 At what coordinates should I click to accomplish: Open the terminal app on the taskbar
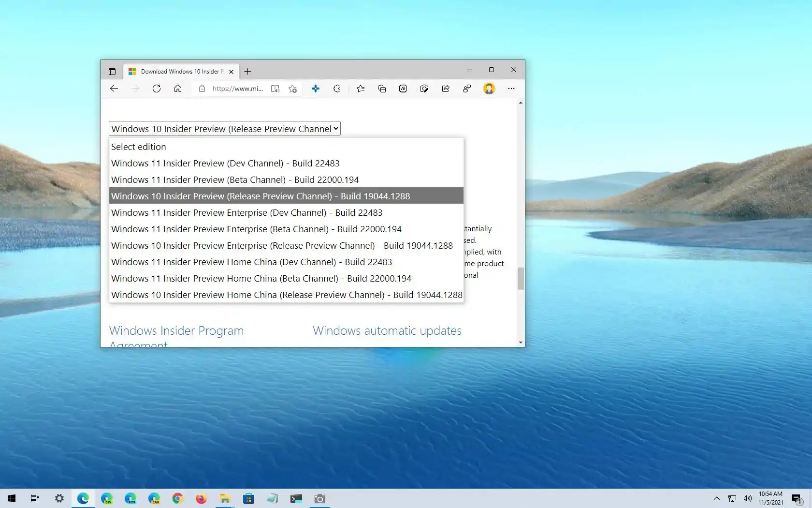(x=296, y=498)
